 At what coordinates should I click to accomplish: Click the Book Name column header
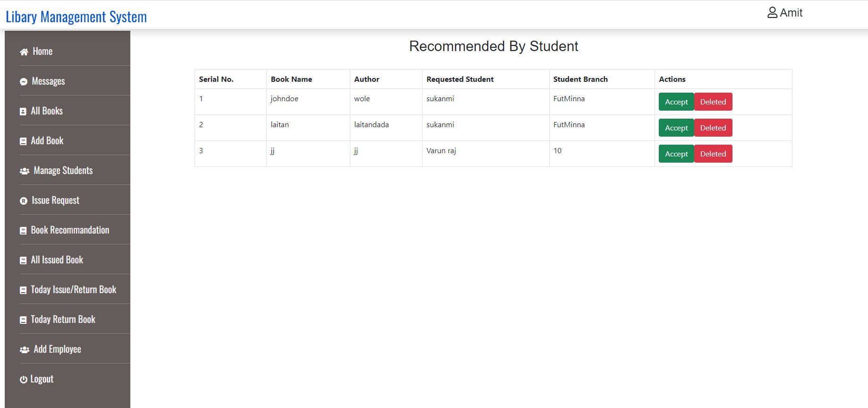click(291, 79)
